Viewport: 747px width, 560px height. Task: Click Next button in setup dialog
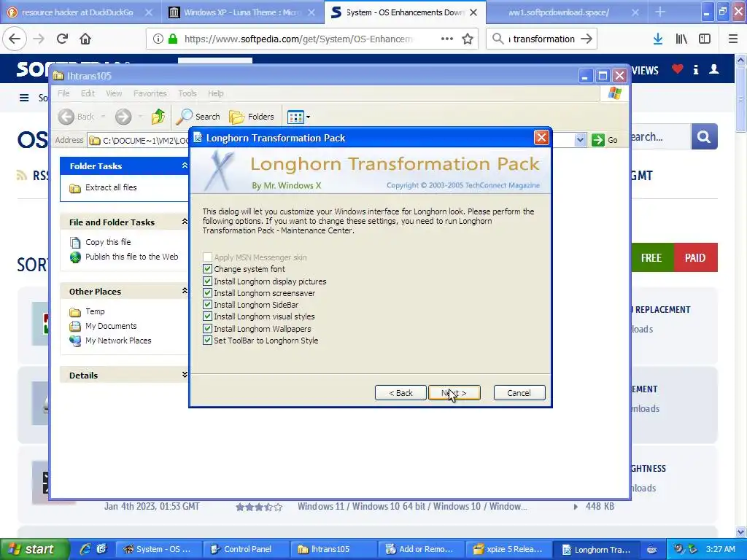pyautogui.click(x=454, y=393)
